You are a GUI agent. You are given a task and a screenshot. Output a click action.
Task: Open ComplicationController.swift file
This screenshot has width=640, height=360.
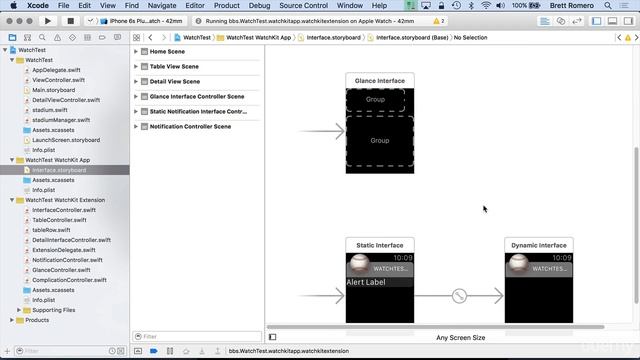(x=69, y=280)
